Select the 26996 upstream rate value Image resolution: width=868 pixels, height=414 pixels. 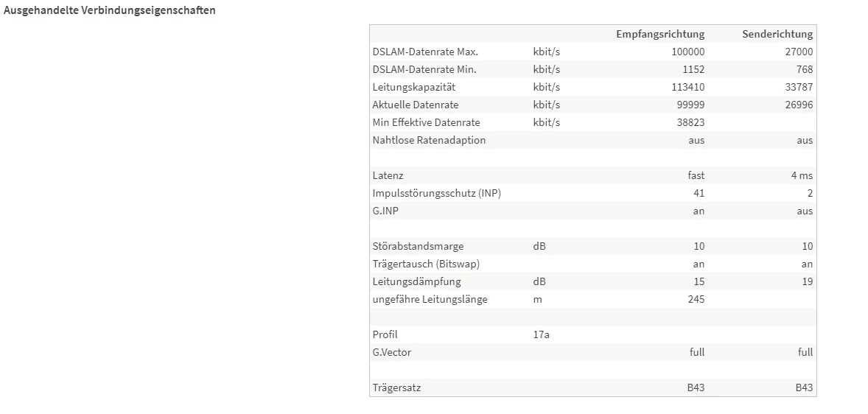799,105
